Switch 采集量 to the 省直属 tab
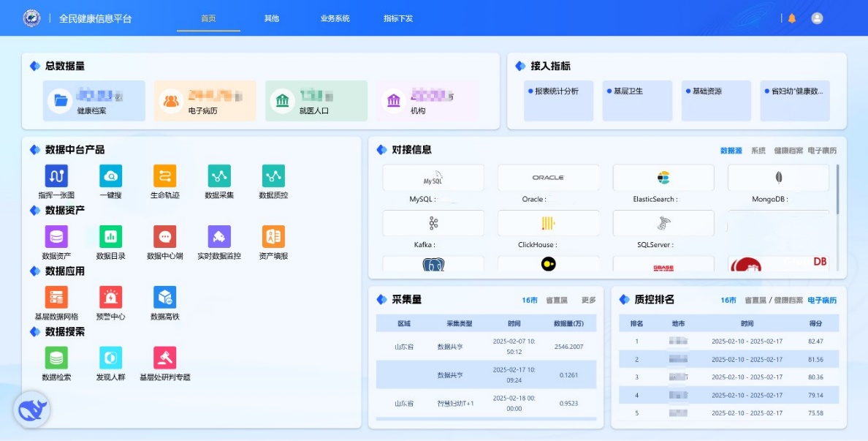Viewport: 868px width, 441px height. (556, 300)
